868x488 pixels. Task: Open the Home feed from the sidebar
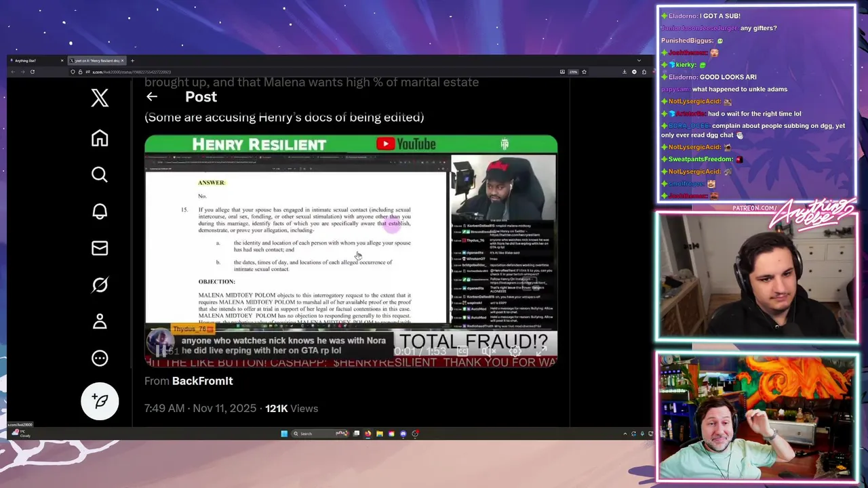(100, 138)
